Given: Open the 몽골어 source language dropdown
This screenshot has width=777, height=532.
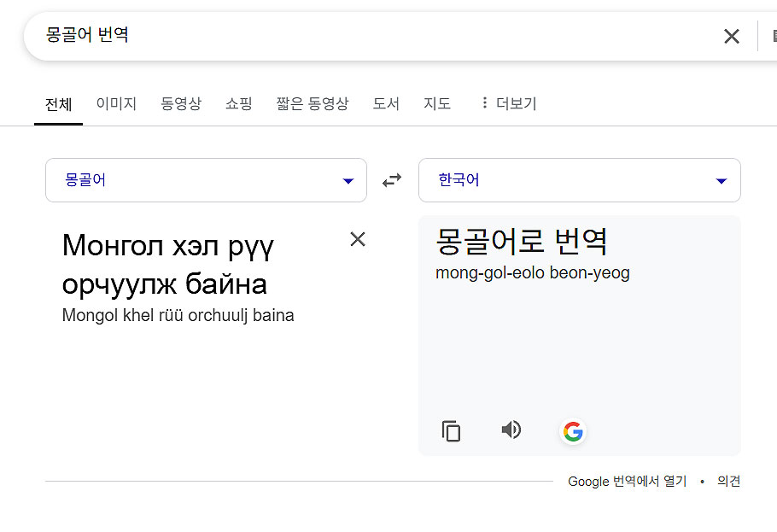Looking at the screenshot, I should pyautogui.click(x=206, y=180).
